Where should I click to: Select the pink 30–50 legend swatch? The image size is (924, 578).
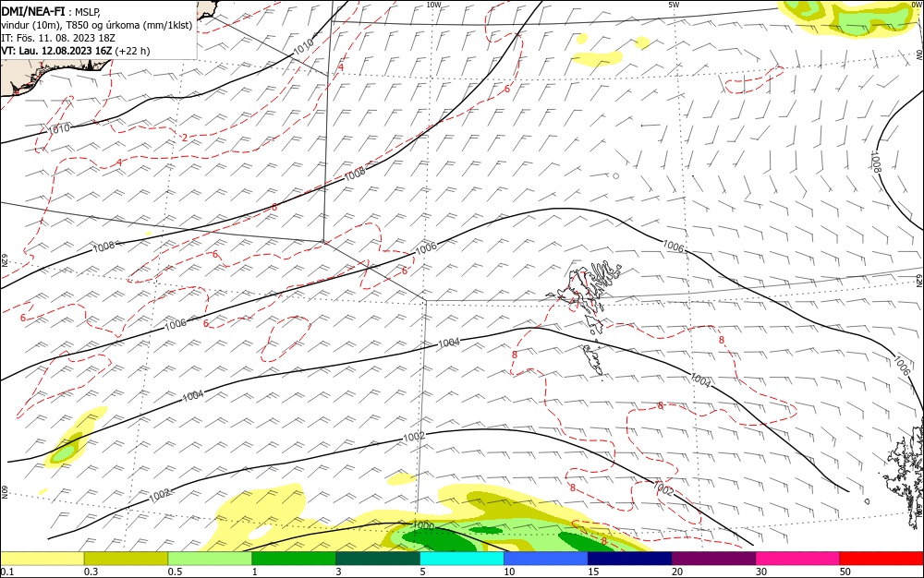pos(798,559)
